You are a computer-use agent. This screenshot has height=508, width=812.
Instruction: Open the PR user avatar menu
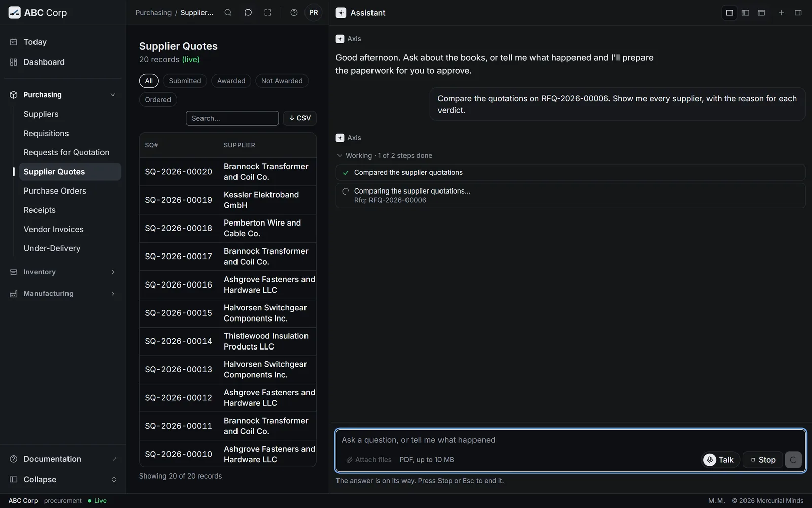314,13
